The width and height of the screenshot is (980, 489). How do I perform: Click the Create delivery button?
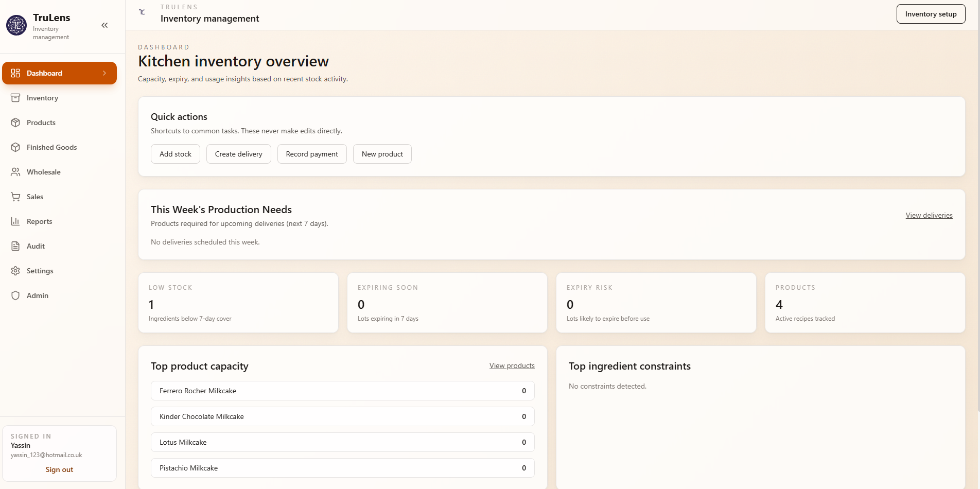click(238, 154)
